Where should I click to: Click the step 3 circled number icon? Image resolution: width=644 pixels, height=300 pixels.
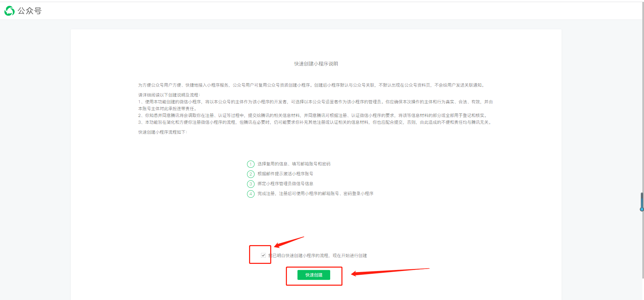[251, 184]
